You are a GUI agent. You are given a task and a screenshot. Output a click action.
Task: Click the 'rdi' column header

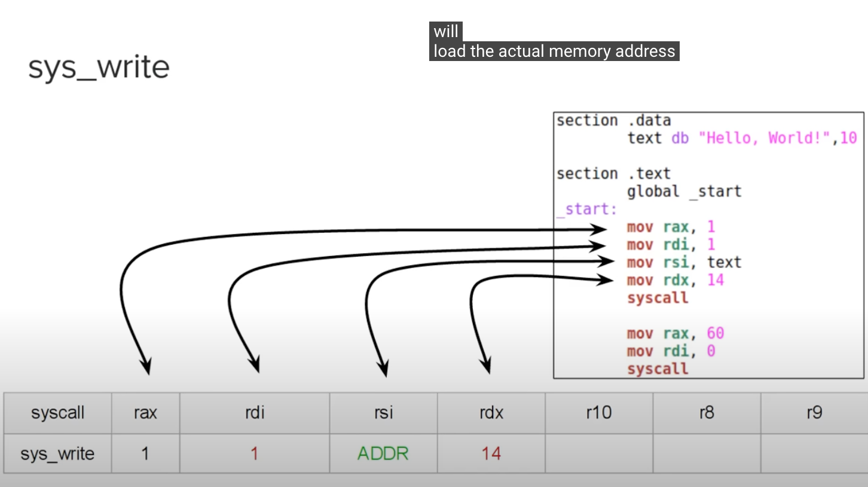coord(255,413)
